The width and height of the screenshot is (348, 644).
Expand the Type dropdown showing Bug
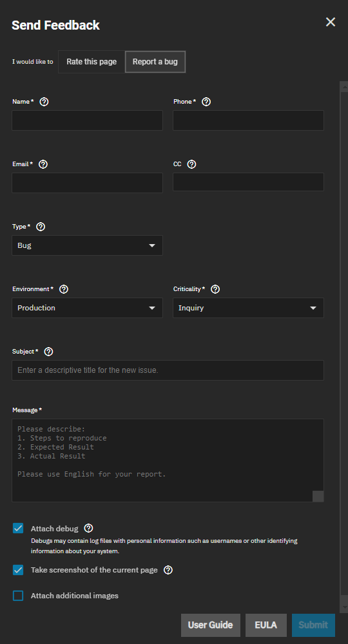click(87, 245)
